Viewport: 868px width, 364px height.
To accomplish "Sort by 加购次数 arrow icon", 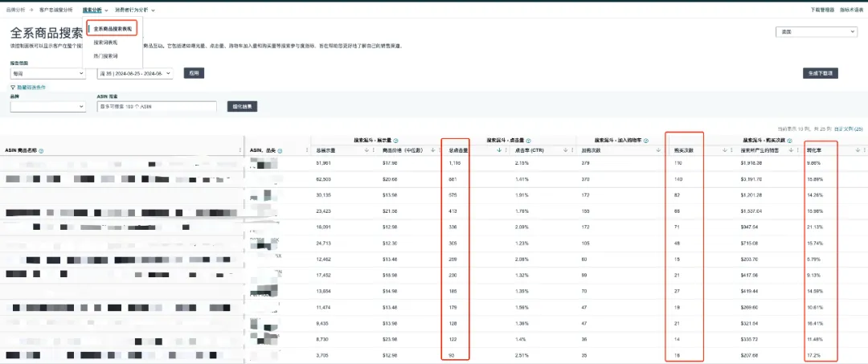I will click(x=657, y=150).
